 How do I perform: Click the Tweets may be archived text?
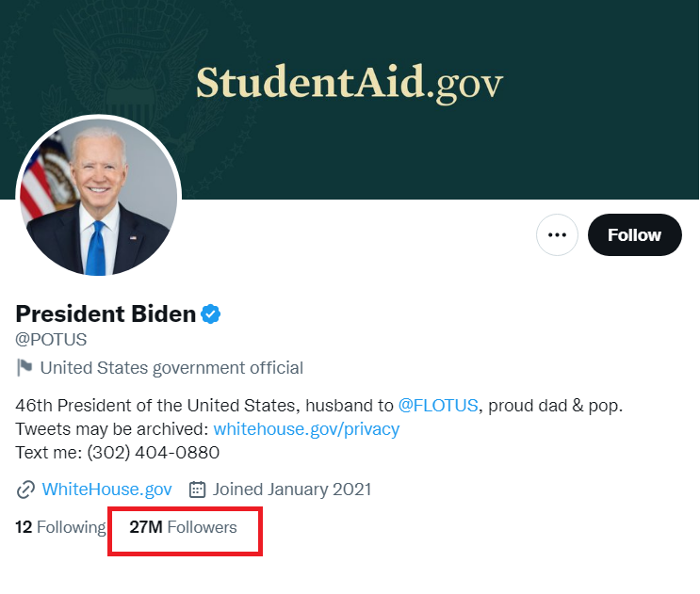click(112, 429)
